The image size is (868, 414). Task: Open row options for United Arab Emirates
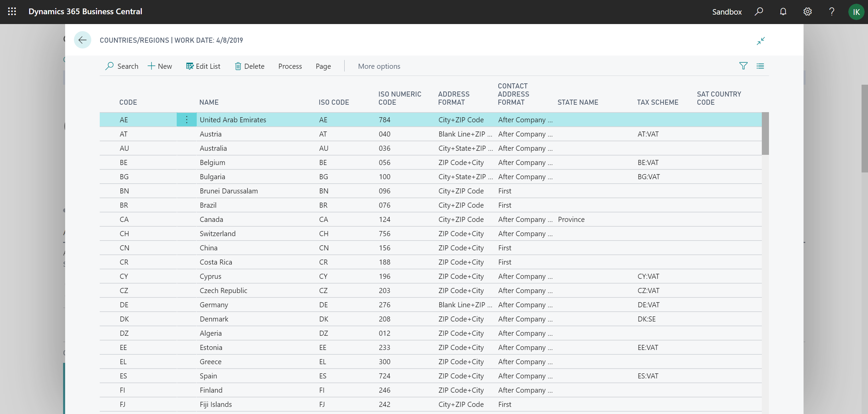[186, 119]
